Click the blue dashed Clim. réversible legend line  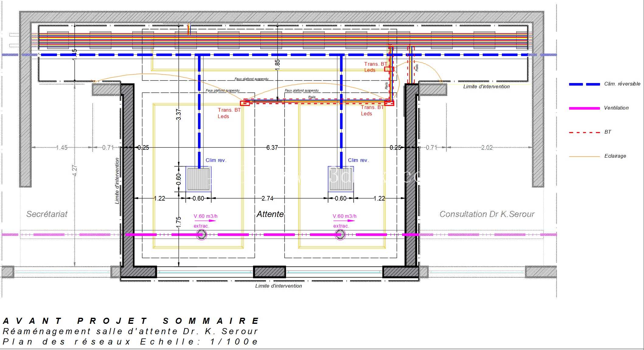tap(584, 84)
